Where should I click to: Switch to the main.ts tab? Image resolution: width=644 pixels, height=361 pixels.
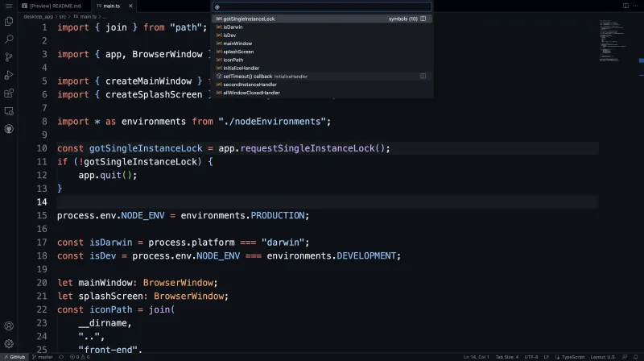point(111,6)
